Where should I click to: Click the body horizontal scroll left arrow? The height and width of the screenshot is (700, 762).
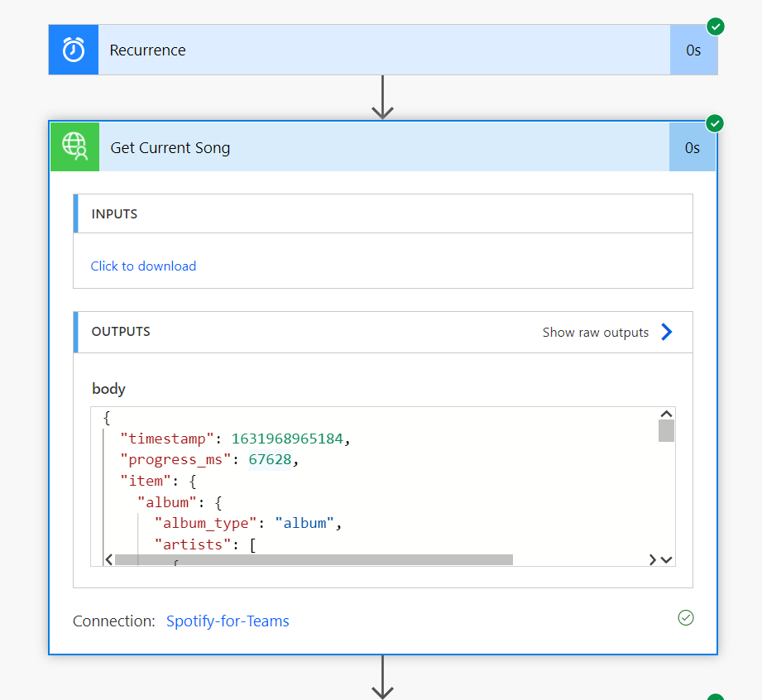point(109,559)
